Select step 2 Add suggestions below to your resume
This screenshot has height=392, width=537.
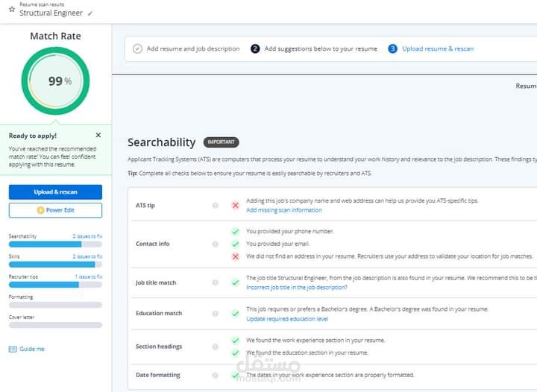[321, 48]
